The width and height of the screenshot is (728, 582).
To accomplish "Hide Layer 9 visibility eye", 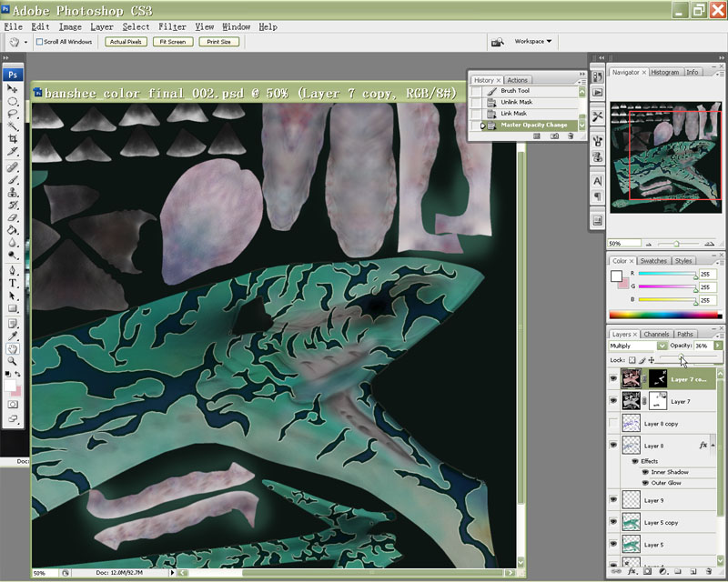I will [613, 500].
